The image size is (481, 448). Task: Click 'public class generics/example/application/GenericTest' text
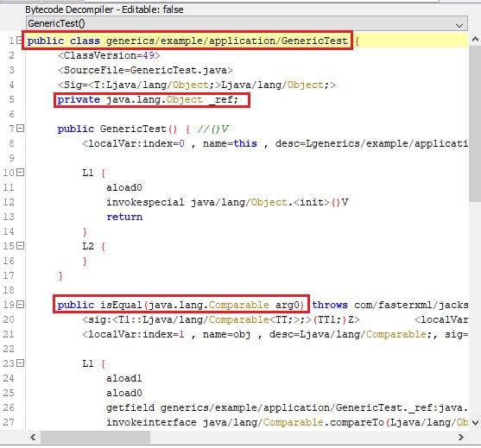point(187,41)
